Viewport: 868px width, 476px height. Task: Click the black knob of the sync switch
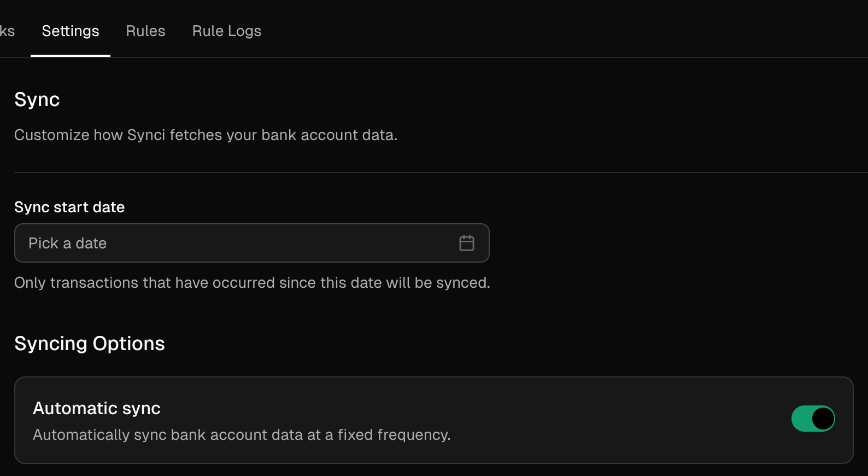(x=823, y=419)
